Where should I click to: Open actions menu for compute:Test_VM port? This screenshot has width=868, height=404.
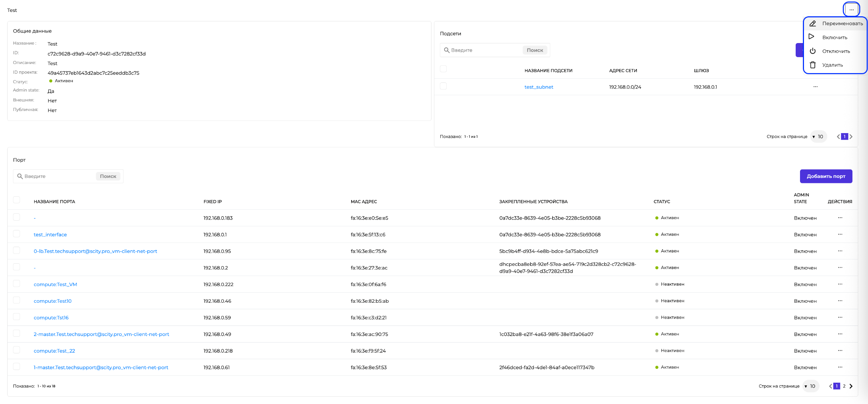840,284
